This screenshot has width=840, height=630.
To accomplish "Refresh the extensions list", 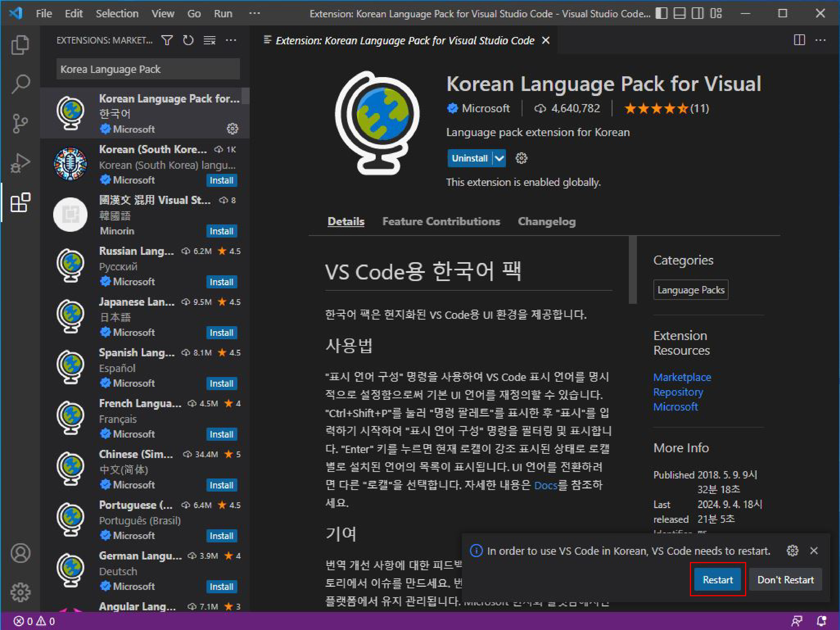I will pos(188,40).
